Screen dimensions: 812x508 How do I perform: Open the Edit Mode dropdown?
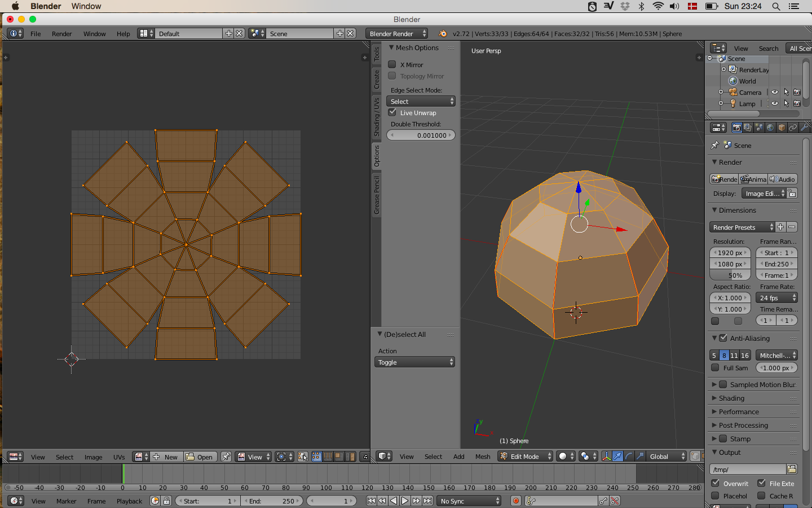tap(525, 456)
